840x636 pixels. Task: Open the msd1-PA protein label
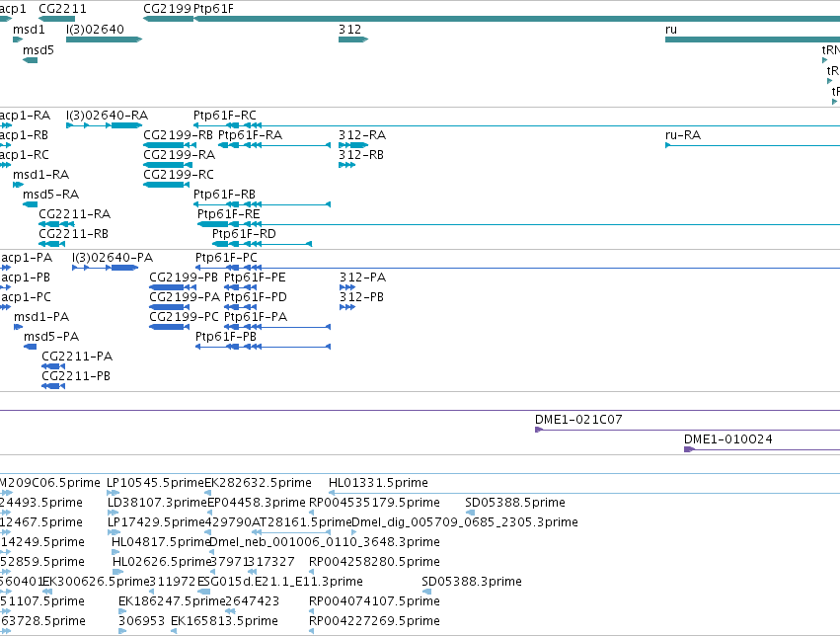point(41,317)
